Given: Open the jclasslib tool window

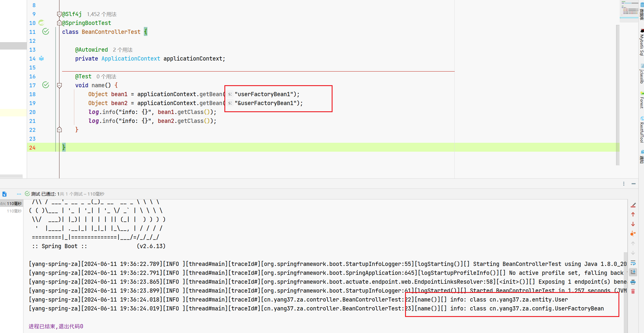Looking at the screenshot, I should 642,74.
